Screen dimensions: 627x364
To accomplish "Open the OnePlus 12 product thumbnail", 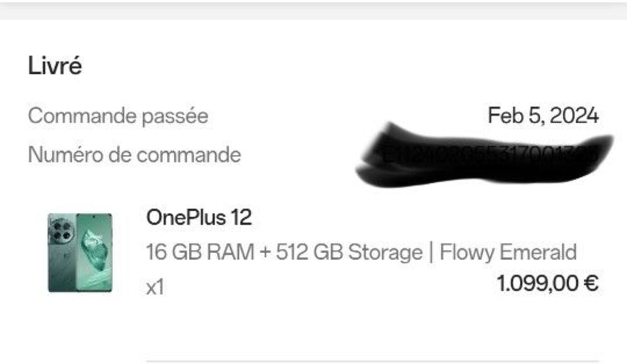I will 80,252.
